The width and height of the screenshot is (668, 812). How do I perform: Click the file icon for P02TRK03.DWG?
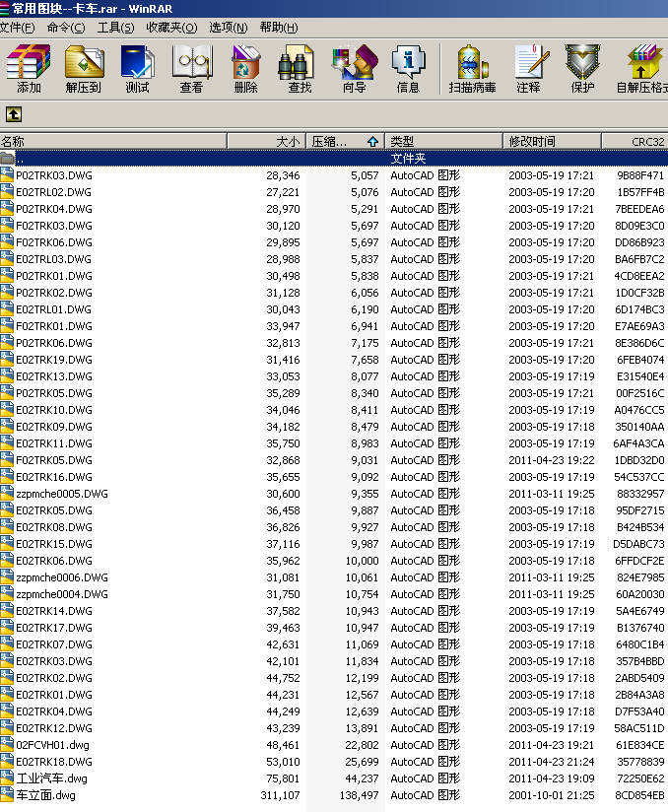7,175
